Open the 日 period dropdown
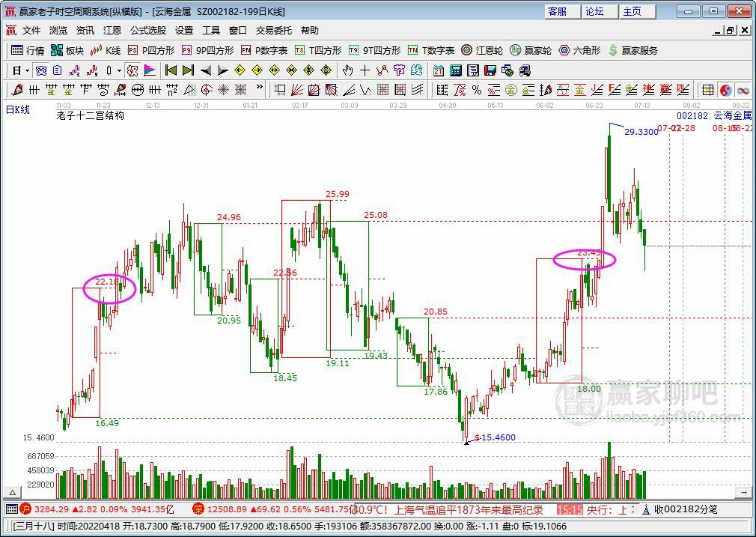 tap(20, 71)
